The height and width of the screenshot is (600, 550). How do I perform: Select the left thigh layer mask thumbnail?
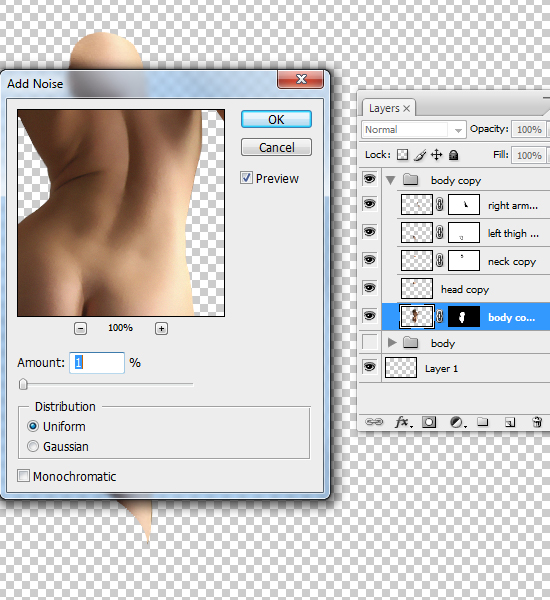pos(464,232)
